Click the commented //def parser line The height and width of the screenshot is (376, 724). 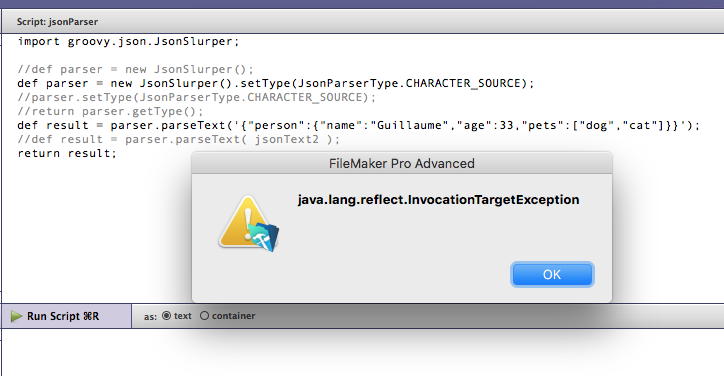pyautogui.click(x=135, y=69)
